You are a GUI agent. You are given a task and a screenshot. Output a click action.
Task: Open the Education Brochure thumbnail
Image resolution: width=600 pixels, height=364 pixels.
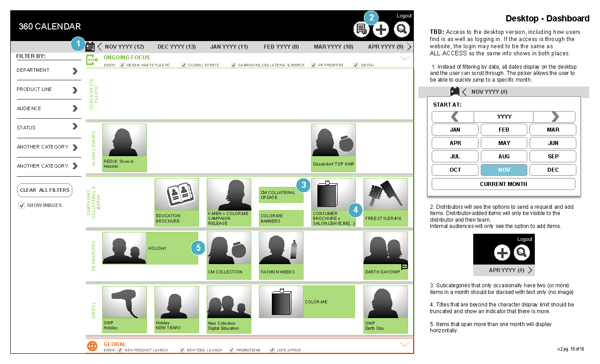176,195
